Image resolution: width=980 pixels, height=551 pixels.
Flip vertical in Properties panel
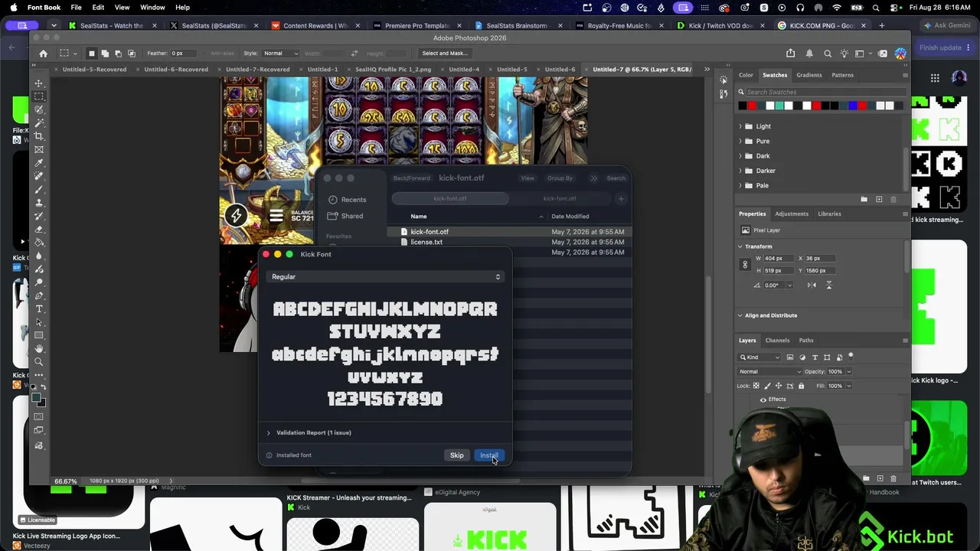click(x=828, y=285)
